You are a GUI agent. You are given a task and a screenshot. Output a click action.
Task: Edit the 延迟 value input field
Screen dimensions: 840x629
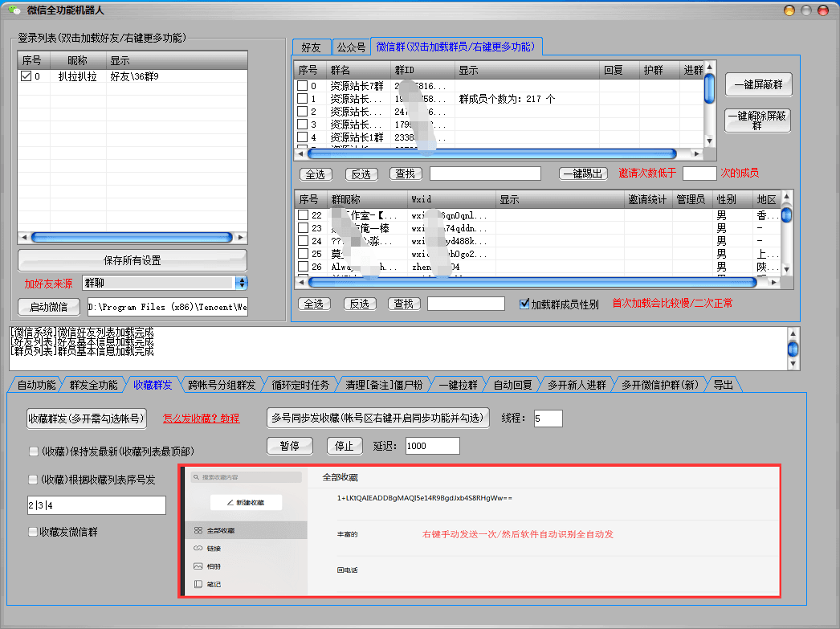(431, 445)
